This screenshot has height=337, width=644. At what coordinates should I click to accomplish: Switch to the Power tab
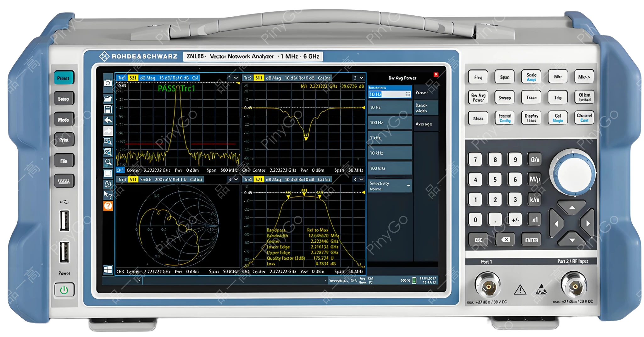425,92
